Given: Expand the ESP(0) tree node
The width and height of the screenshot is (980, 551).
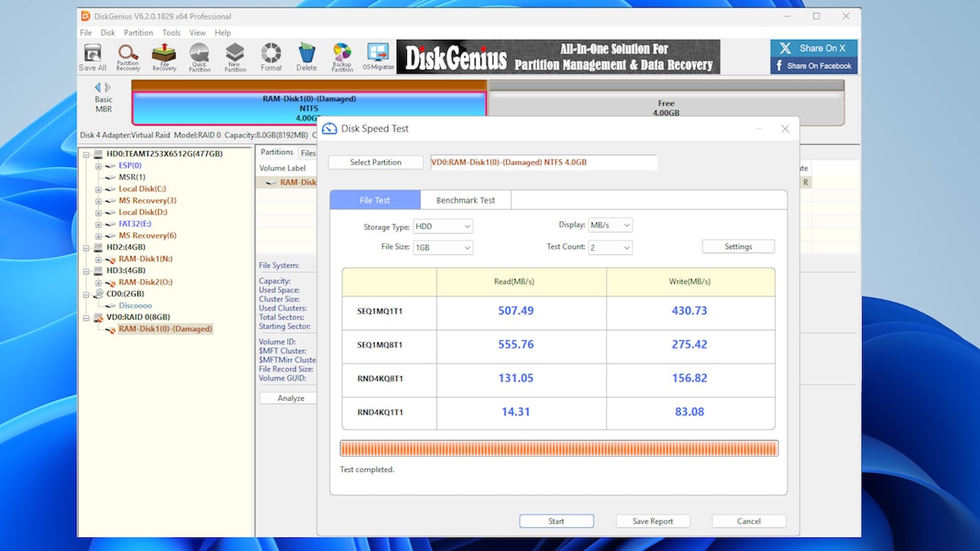Looking at the screenshot, I should tap(98, 165).
